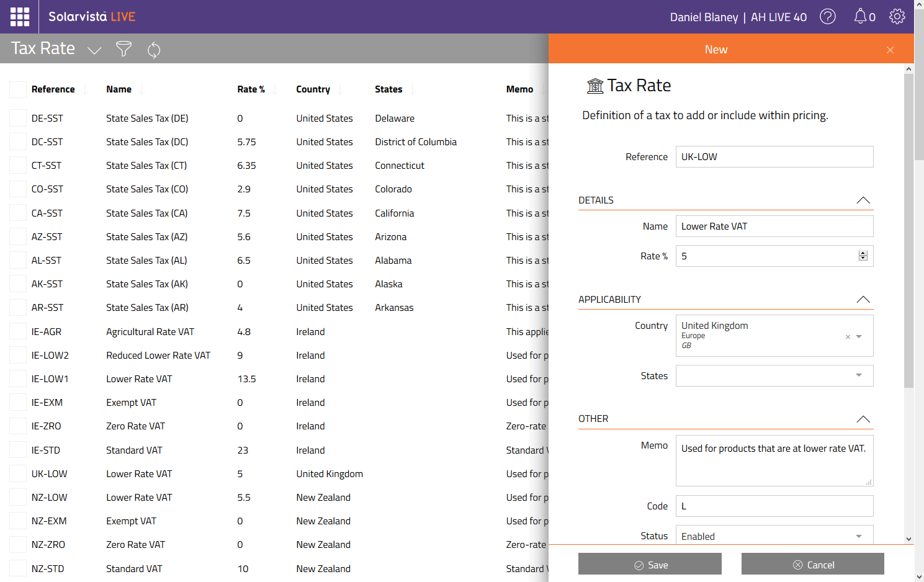Sort by States column arrow

[413, 89]
